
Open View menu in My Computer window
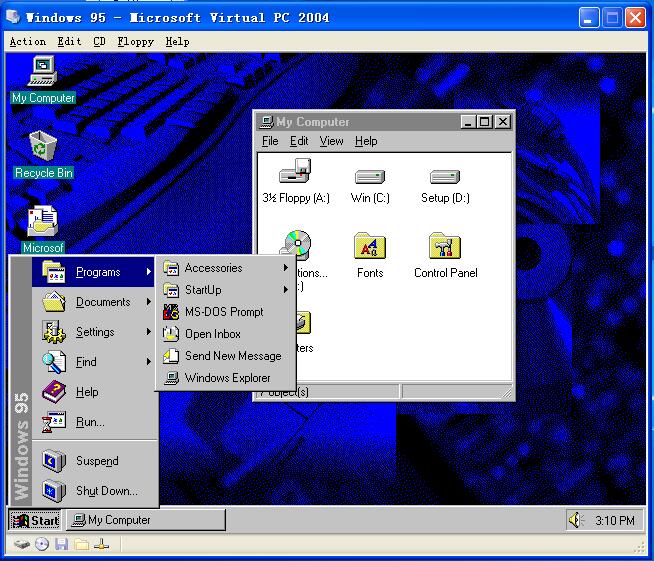[332, 141]
